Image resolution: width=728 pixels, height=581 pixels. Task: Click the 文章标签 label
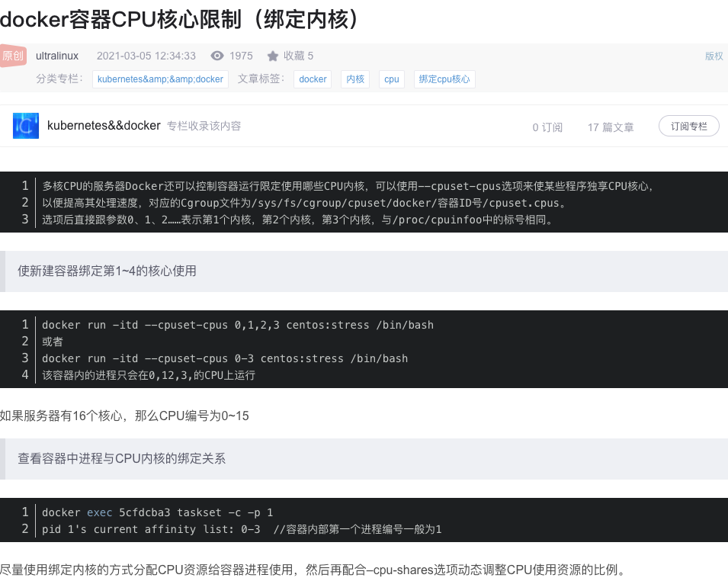click(x=261, y=79)
